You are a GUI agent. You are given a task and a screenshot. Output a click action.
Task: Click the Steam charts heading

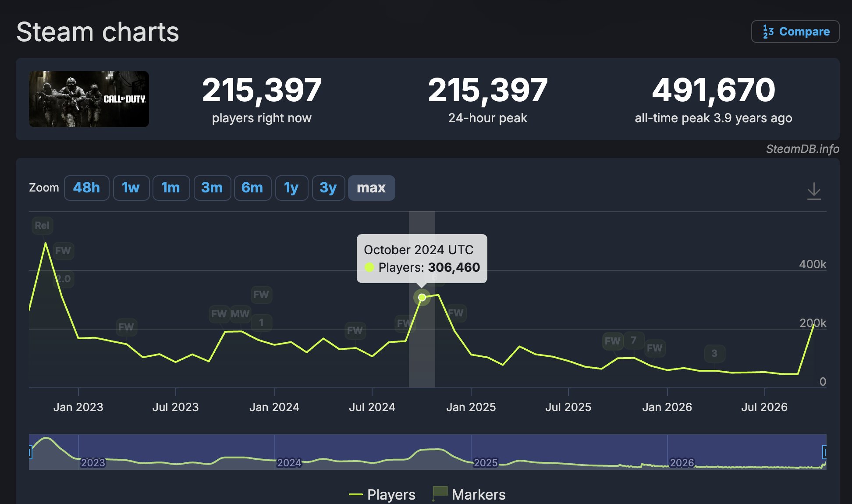(98, 32)
